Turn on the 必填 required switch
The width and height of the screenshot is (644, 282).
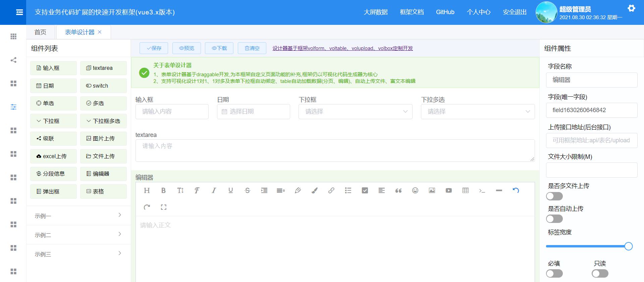coord(554,274)
